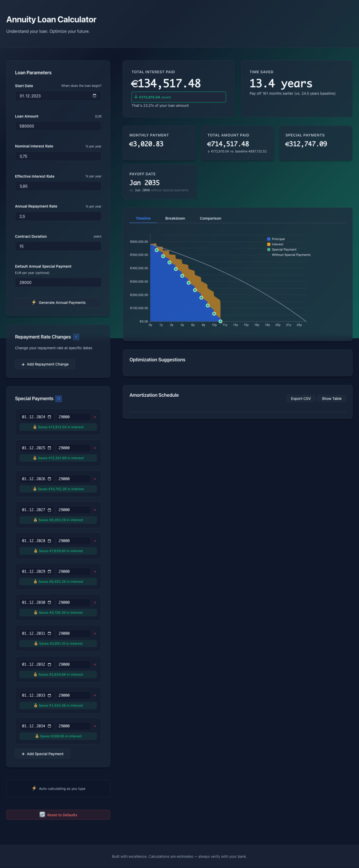Click Reset to Defaults button
The image size is (359, 868).
pyautogui.click(x=58, y=815)
